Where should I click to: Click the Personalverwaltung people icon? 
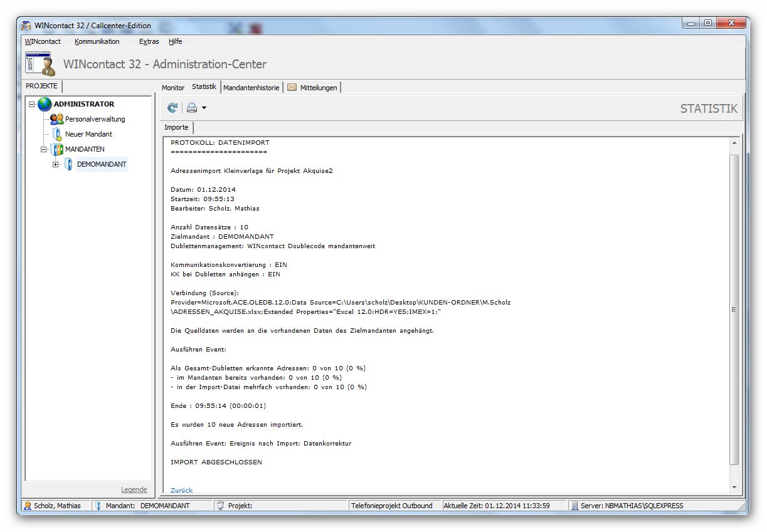pos(57,119)
